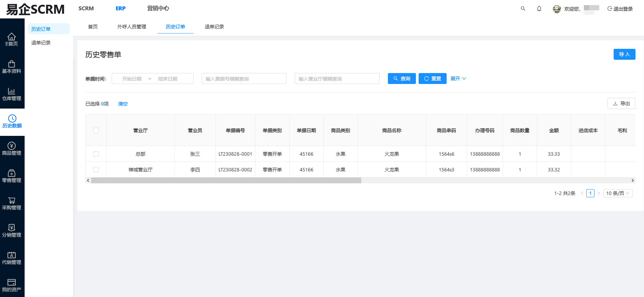
Task: Check the row checkbox for 总部
Action: point(96,154)
